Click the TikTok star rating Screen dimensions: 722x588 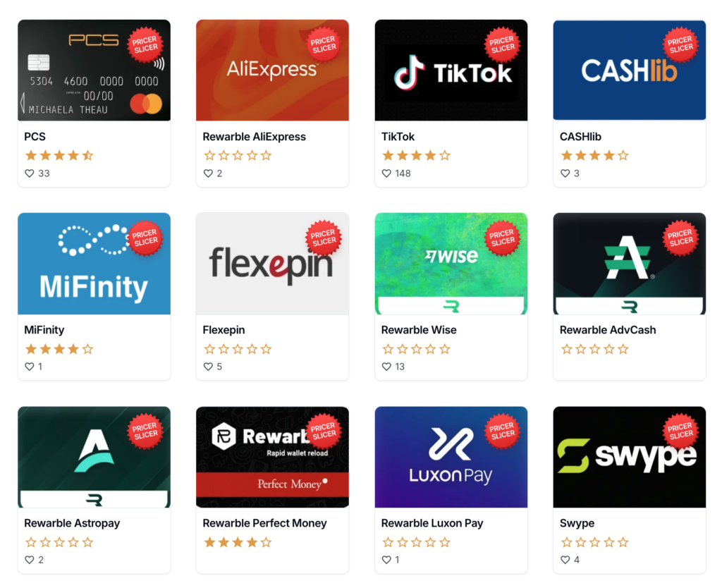[416, 156]
